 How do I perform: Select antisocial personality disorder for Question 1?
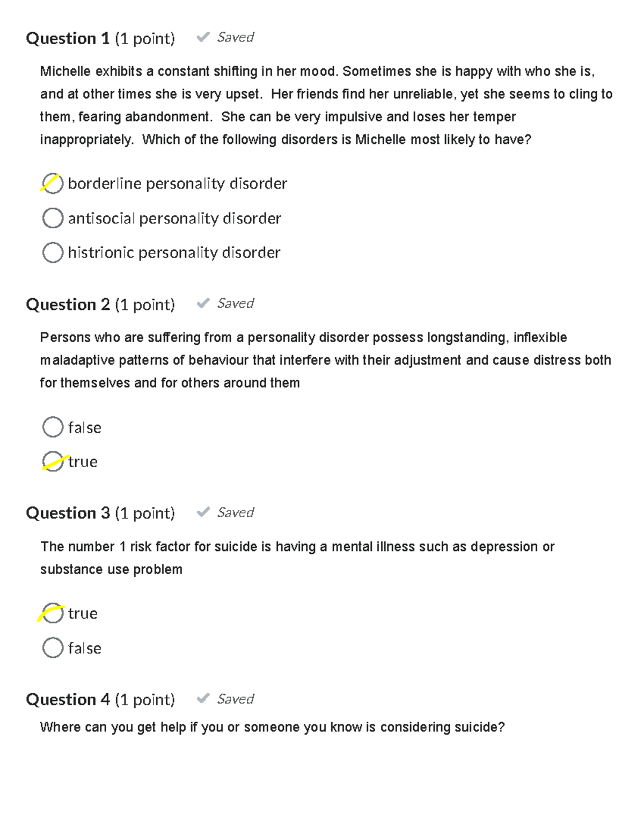pyautogui.click(x=53, y=218)
